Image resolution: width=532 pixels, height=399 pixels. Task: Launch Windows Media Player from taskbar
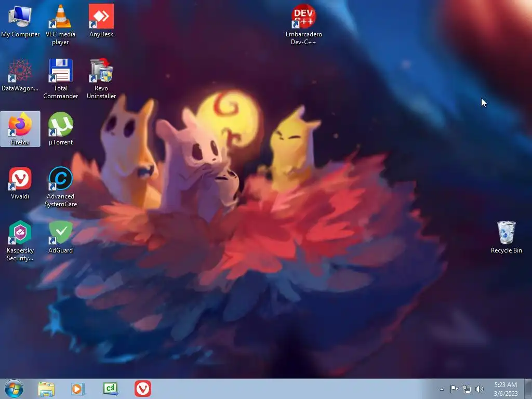pyautogui.click(x=78, y=389)
